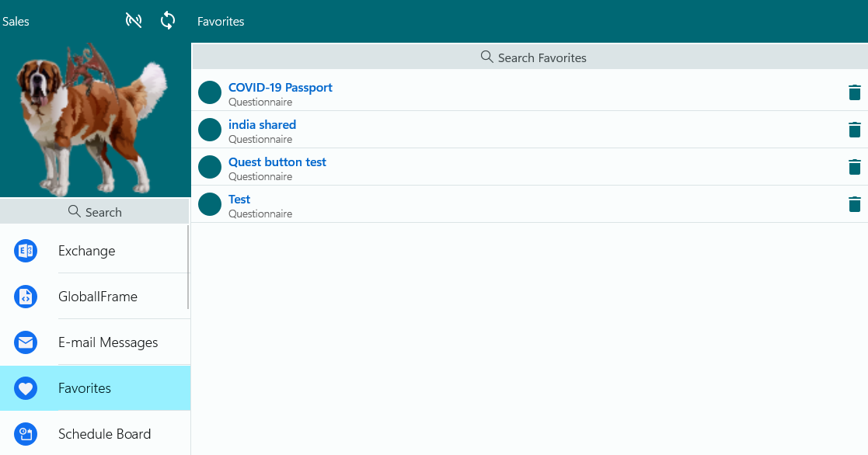The height and width of the screenshot is (455, 868).
Task: Click the Schedule Board icon
Action: click(x=26, y=434)
